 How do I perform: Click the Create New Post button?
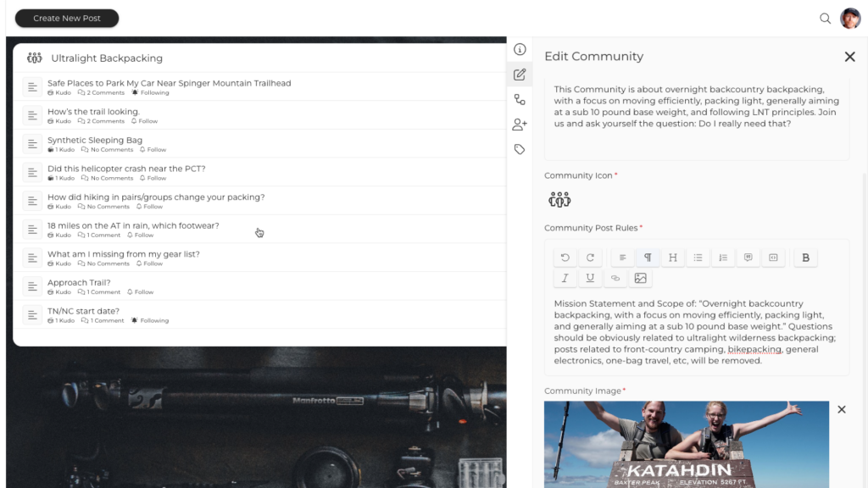pos(67,18)
